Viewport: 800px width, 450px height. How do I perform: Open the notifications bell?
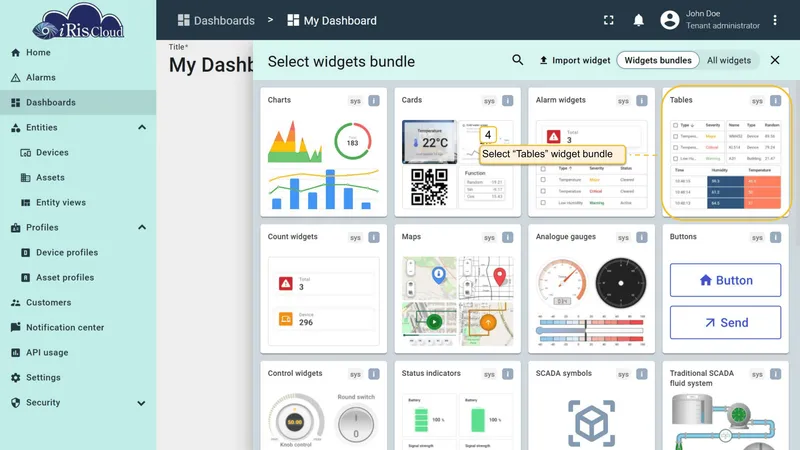(638, 20)
